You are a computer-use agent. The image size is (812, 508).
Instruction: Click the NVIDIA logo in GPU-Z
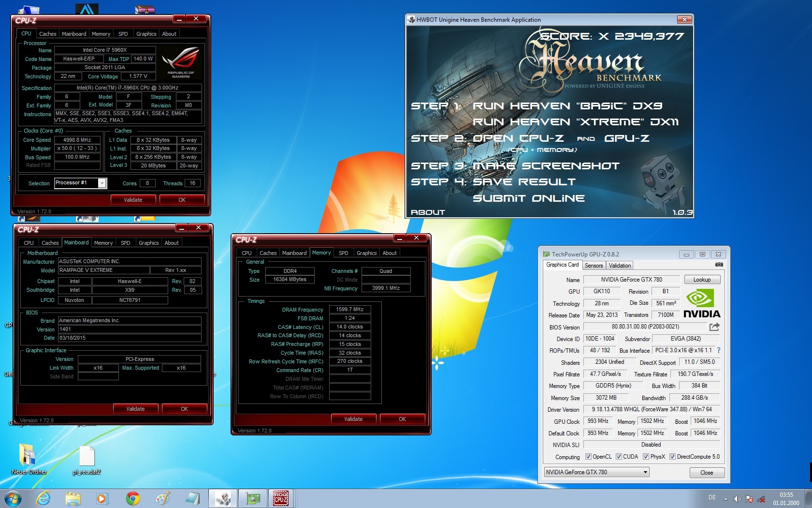702,304
